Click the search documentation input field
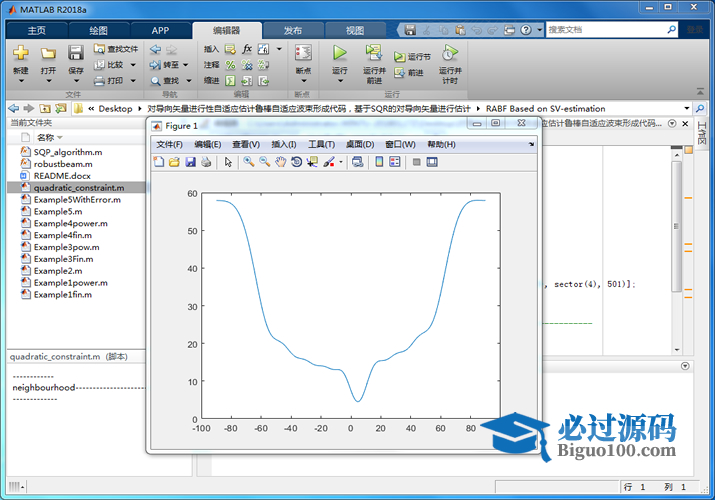Image resolution: width=715 pixels, height=500 pixels. [x=606, y=30]
